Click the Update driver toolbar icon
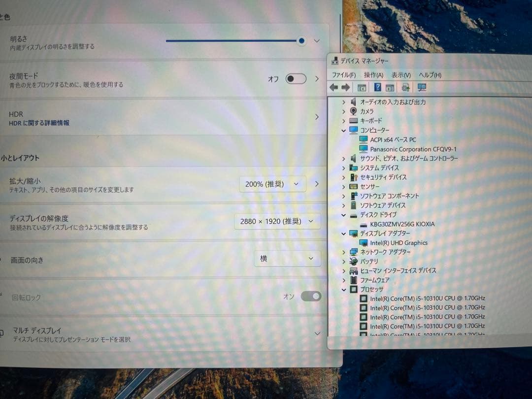The height and width of the screenshot is (399, 532). click(406, 87)
